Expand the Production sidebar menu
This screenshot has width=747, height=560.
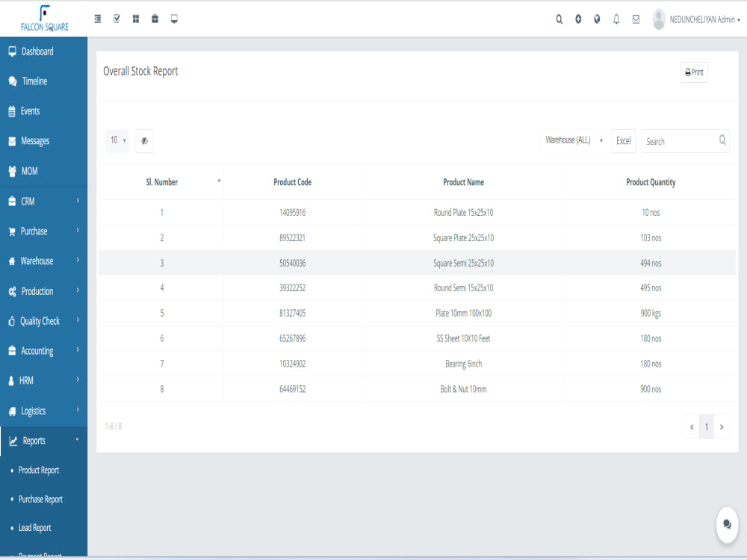(x=44, y=291)
